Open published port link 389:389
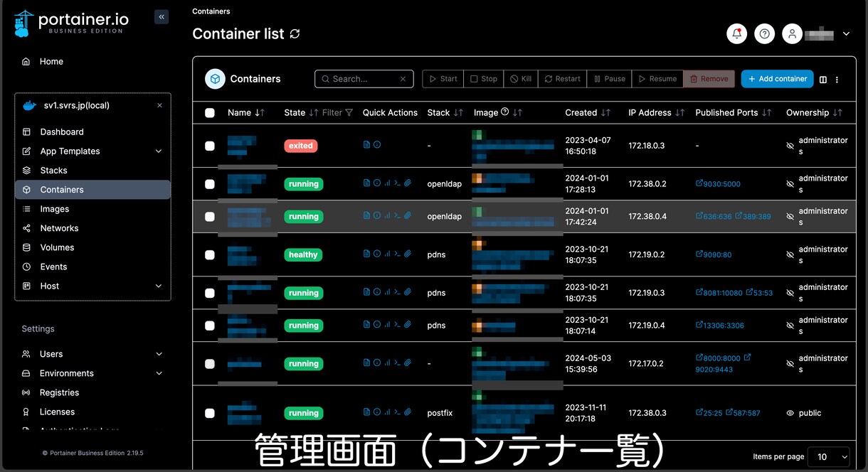Image resolution: width=868 pixels, height=472 pixels. point(753,216)
